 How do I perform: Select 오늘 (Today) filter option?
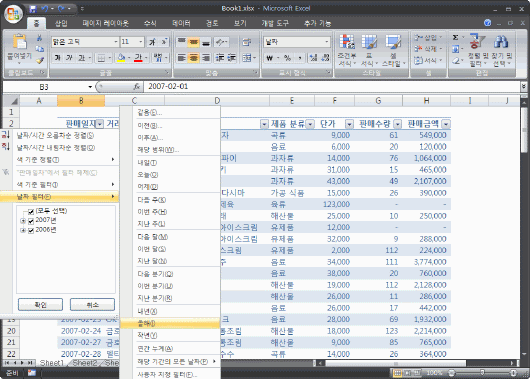(170, 175)
